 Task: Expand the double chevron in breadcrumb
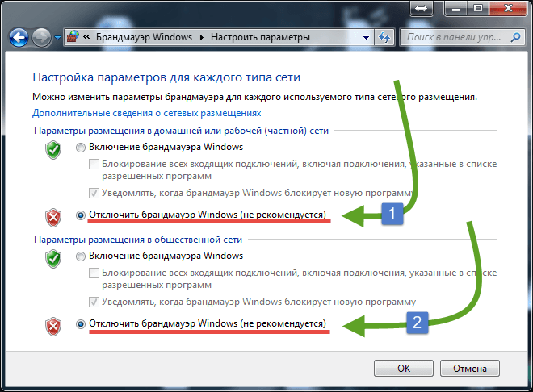pos(86,36)
